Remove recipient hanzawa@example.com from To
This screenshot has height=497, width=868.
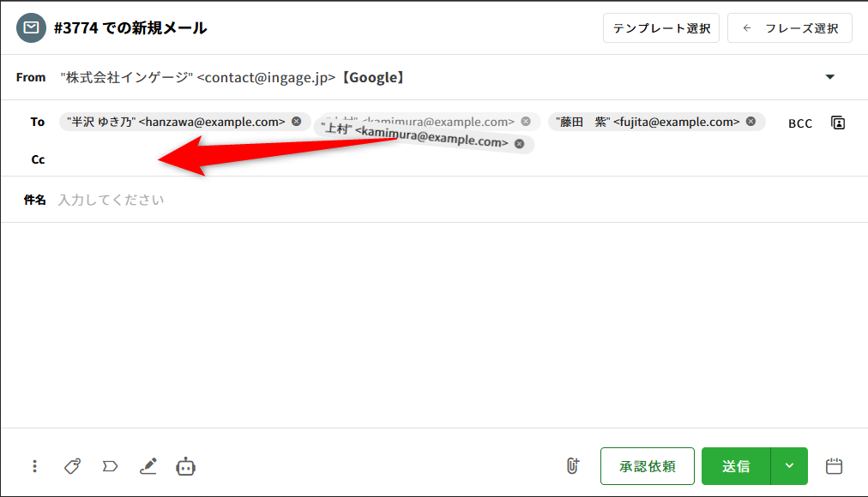tap(296, 122)
